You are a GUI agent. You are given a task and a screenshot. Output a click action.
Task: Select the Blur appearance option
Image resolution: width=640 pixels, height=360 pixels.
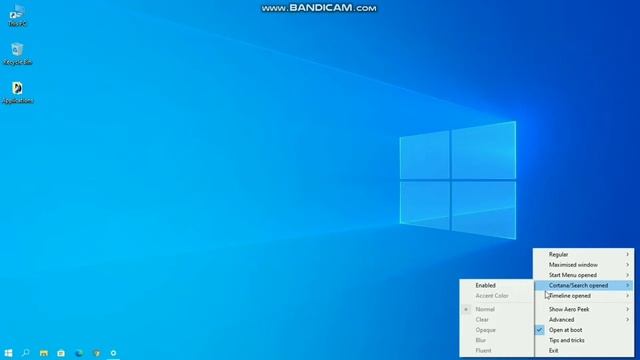pyautogui.click(x=496, y=340)
